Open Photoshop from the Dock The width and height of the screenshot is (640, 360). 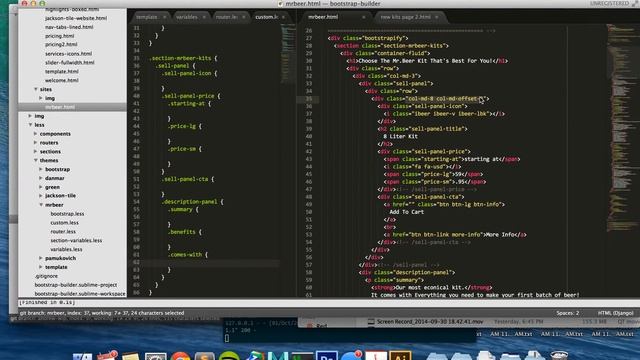[x=327, y=356]
